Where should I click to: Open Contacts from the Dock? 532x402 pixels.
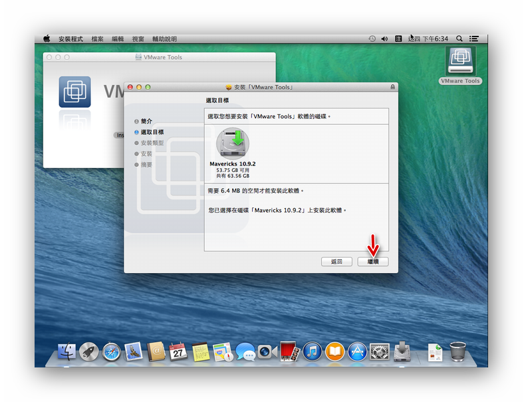(156, 352)
